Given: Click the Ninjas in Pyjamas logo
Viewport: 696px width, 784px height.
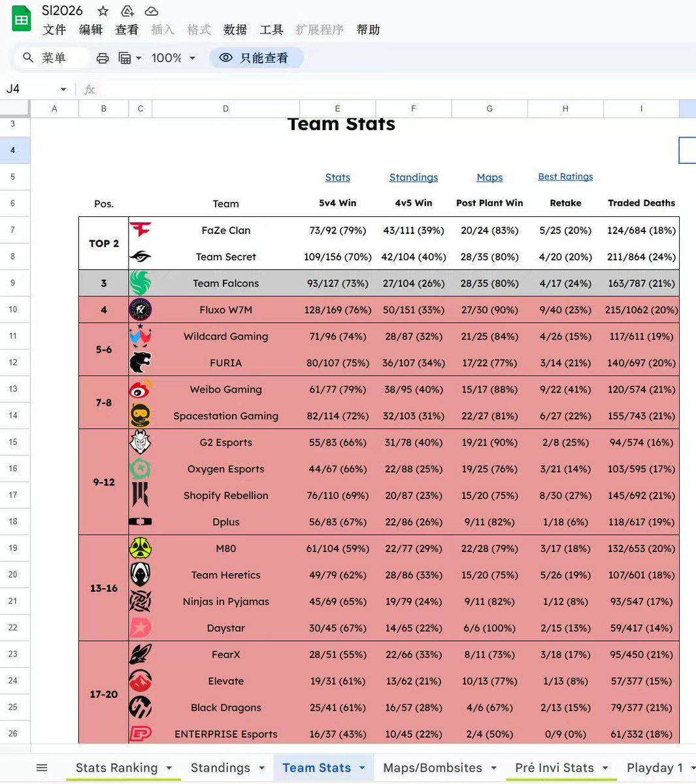Looking at the screenshot, I should [140, 601].
